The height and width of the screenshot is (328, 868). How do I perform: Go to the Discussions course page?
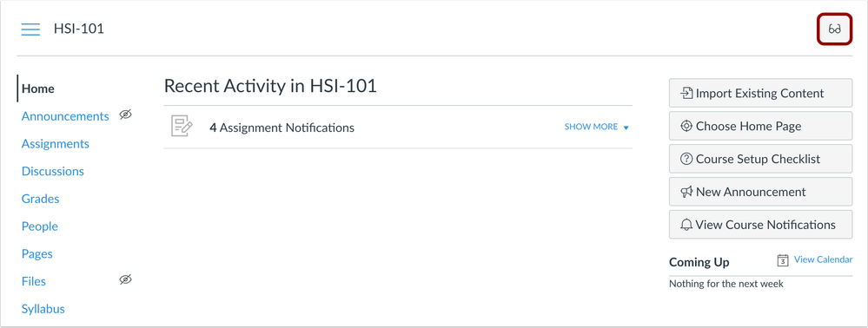pyautogui.click(x=53, y=172)
